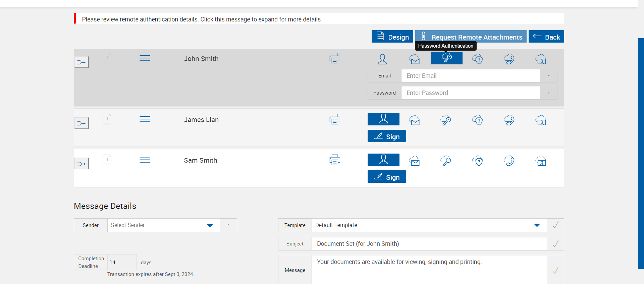The width and height of the screenshot is (644, 284).
Task: Click cloud ID verification icon for James Lian
Action: click(541, 120)
